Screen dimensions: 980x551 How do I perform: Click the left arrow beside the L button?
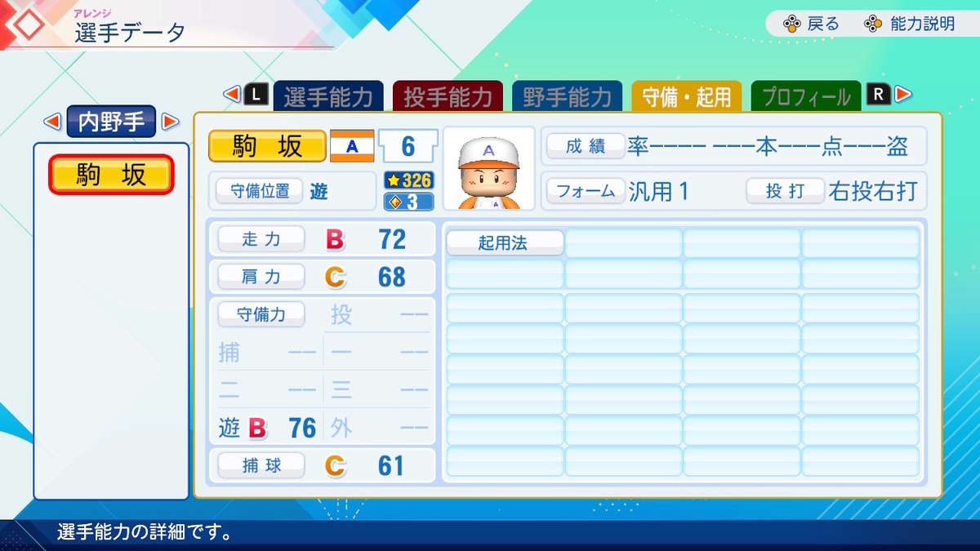click(232, 95)
